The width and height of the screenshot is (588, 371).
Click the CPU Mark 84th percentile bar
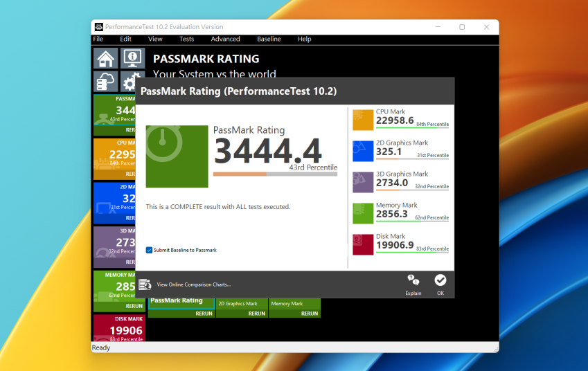(413, 128)
